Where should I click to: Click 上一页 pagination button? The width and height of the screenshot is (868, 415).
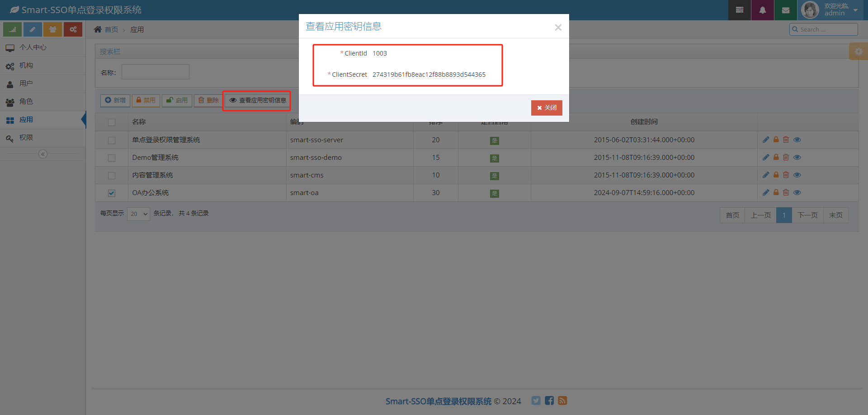[x=761, y=215]
